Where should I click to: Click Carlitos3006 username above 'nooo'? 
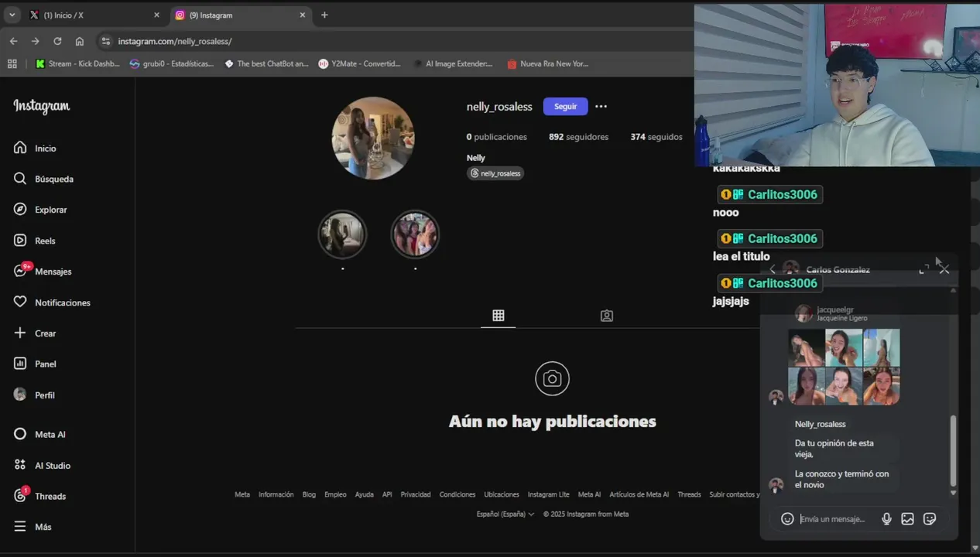[782, 194]
